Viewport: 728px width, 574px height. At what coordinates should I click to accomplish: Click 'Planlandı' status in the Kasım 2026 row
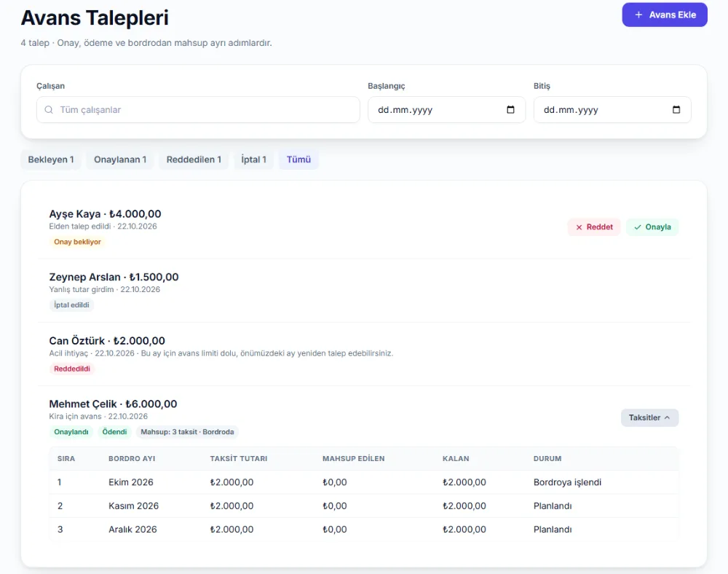553,506
